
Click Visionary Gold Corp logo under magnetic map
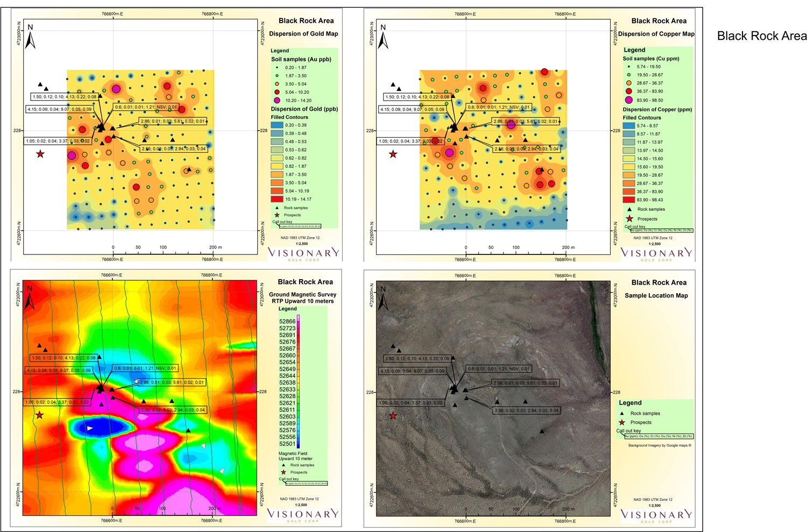pos(303,515)
